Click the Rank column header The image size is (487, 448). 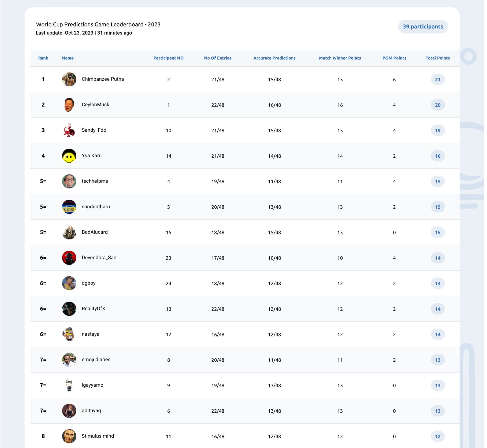coord(43,58)
